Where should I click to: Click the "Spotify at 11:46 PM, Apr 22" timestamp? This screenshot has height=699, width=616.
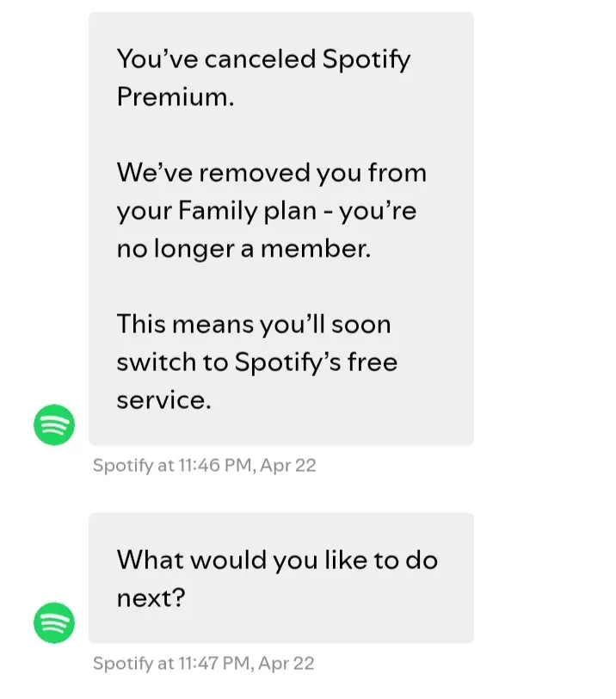tap(205, 466)
